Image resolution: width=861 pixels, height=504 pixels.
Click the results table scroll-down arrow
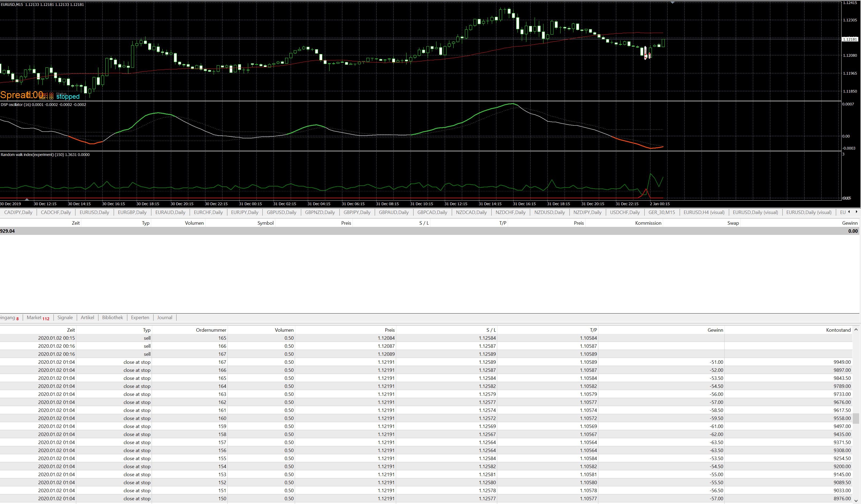[856, 501]
